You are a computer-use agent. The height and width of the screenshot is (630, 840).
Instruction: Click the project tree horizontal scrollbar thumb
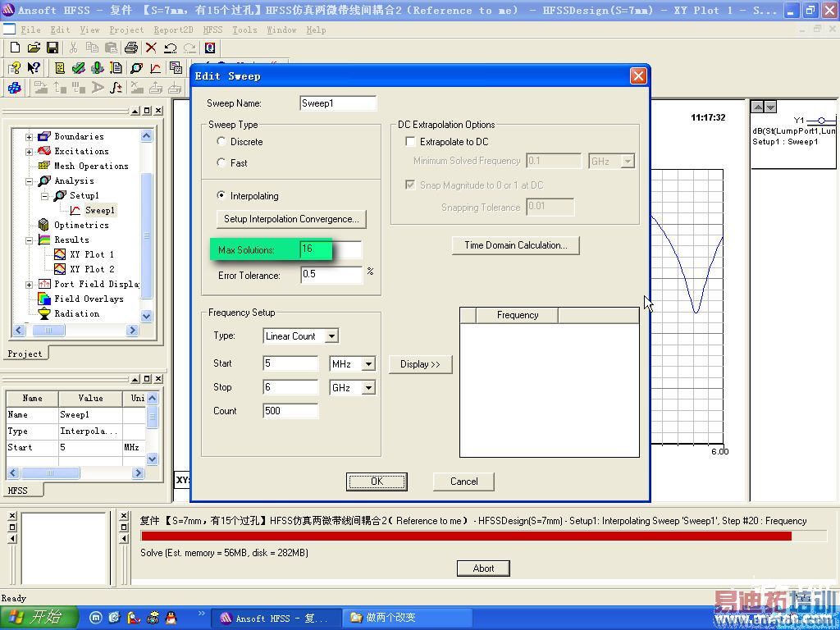point(48,330)
